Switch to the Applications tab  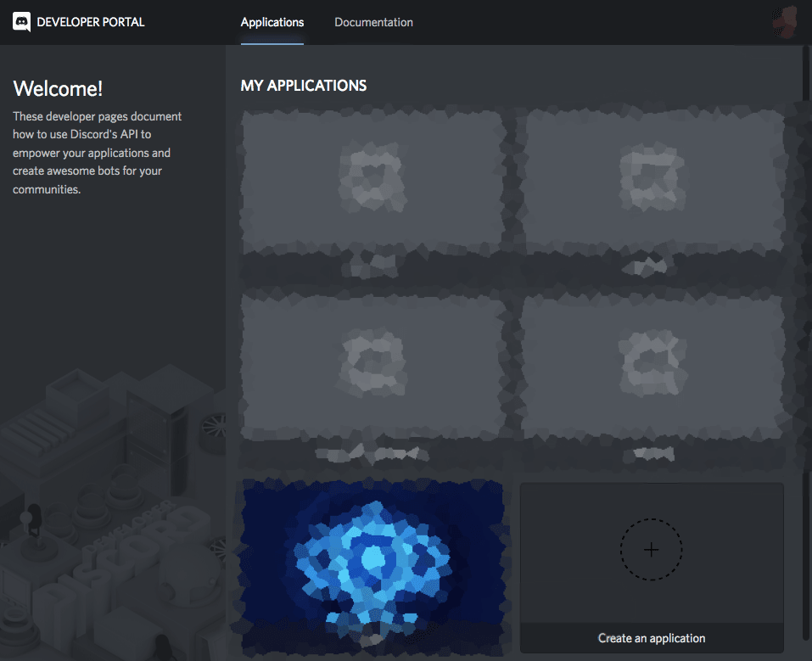(x=272, y=22)
